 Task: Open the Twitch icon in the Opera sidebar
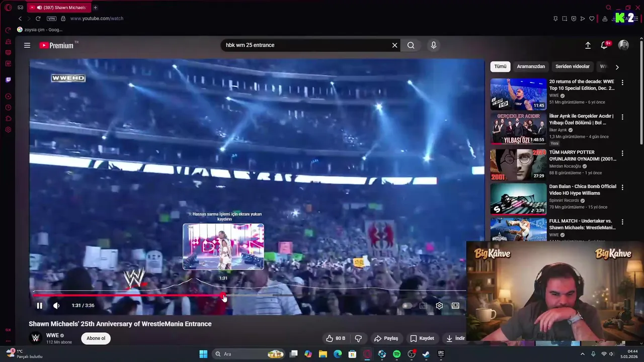point(8,79)
